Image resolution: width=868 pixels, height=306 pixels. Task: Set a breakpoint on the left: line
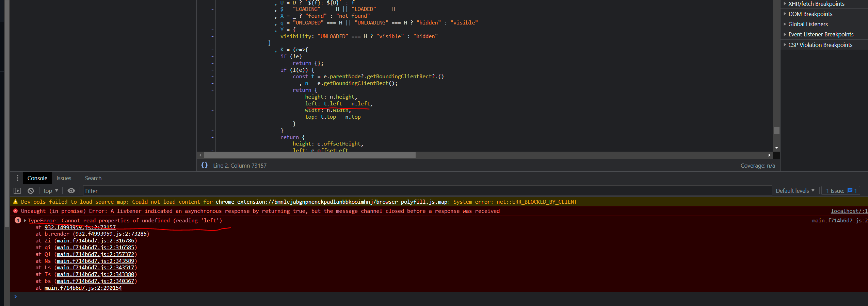(x=212, y=104)
